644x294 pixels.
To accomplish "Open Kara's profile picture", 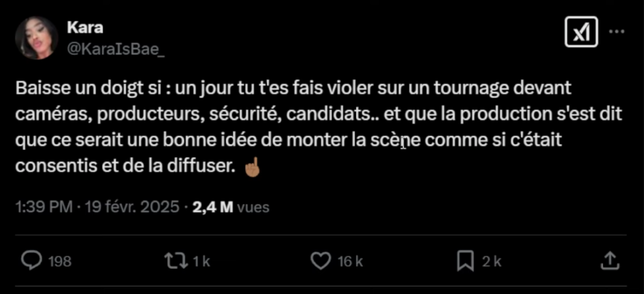I will (x=37, y=38).
